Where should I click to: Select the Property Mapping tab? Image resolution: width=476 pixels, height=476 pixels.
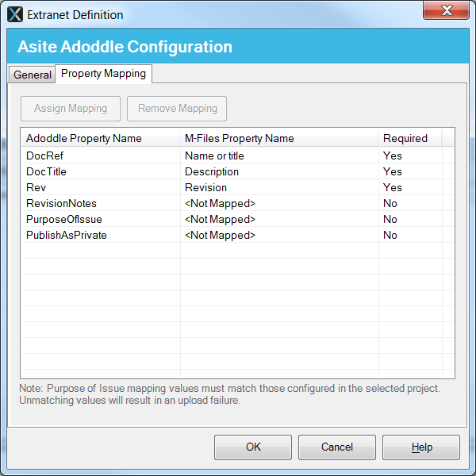pos(103,74)
